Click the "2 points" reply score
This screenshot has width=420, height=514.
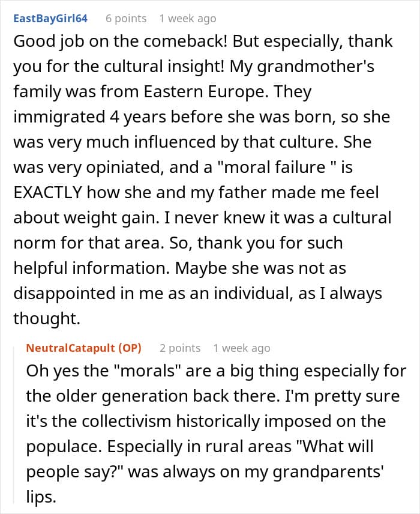[180, 348]
